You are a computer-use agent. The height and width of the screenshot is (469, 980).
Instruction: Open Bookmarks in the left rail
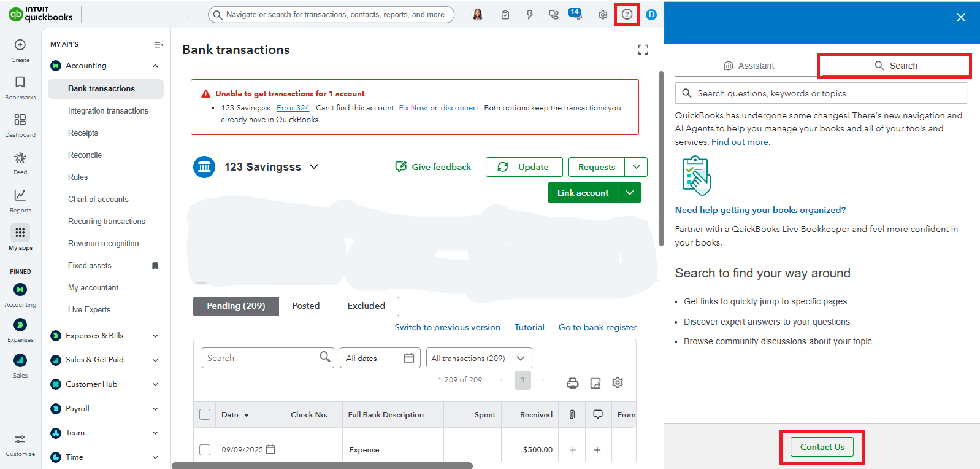click(20, 82)
